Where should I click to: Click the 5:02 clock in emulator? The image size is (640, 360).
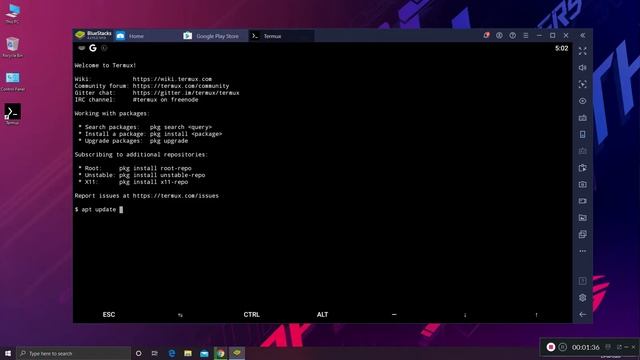[561, 48]
